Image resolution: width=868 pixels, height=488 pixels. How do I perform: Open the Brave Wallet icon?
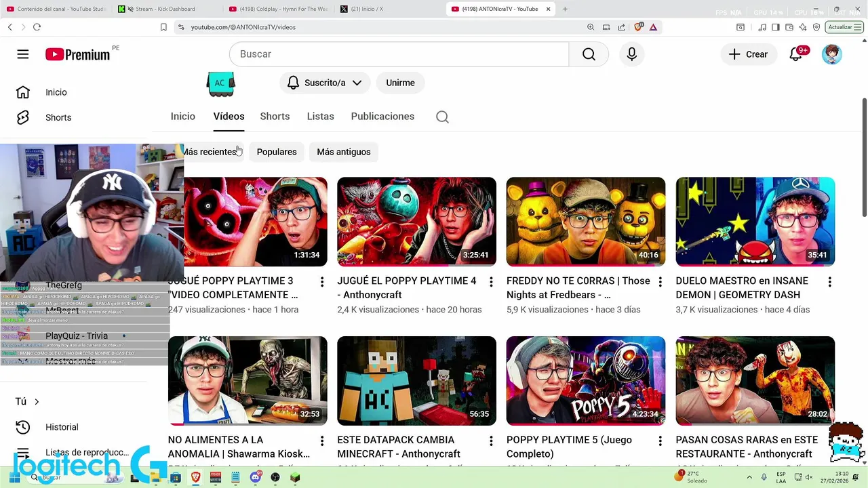pos(789,27)
